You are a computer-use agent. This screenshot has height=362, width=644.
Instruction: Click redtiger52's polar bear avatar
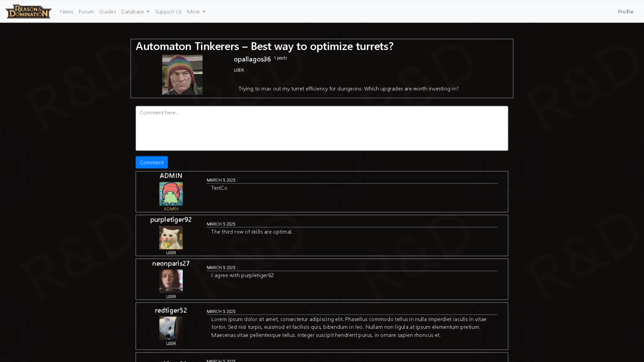point(171,328)
